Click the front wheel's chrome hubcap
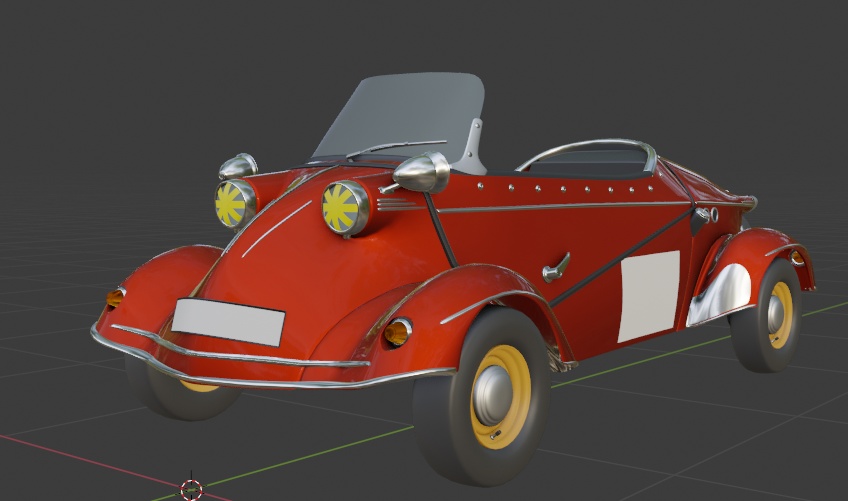 point(491,395)
